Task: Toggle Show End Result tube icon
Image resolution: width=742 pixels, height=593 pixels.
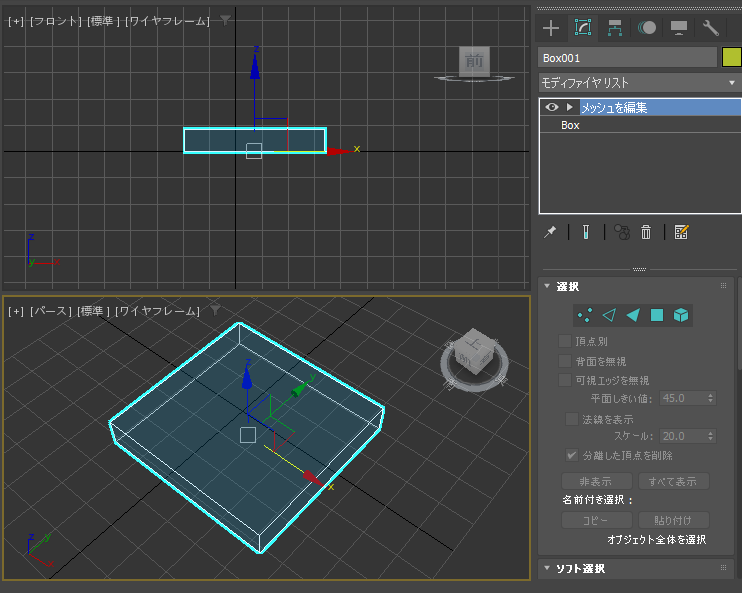Action: 586,232
